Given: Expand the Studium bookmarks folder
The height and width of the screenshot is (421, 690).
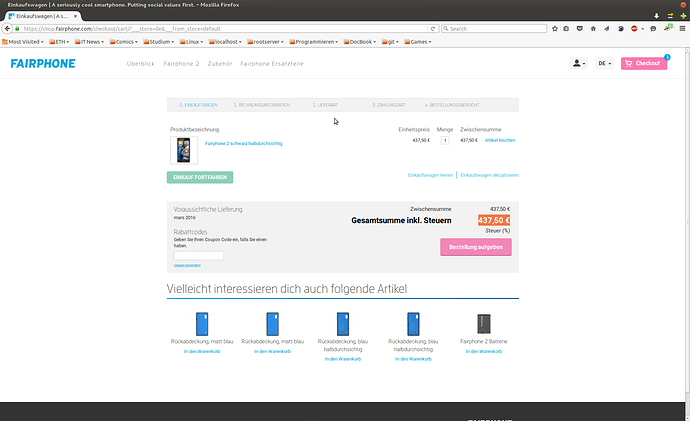Looking at the screenshot, I should [158, 42].
